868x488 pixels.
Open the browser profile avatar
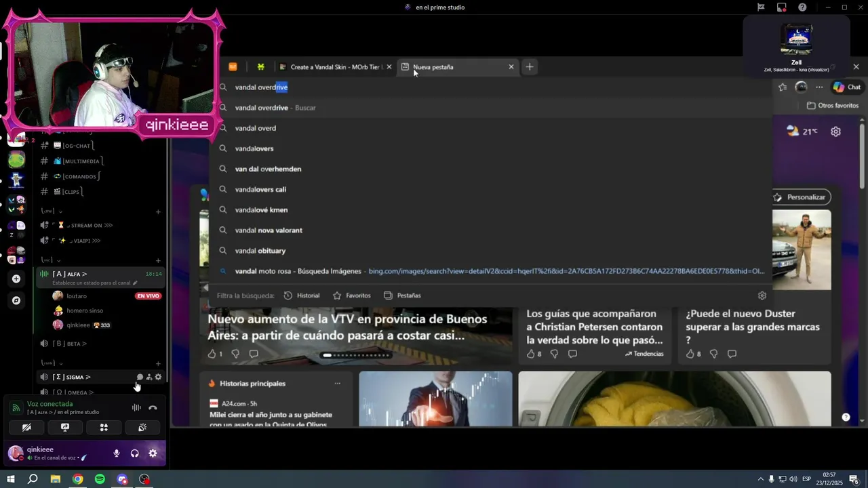coord(801,87)
